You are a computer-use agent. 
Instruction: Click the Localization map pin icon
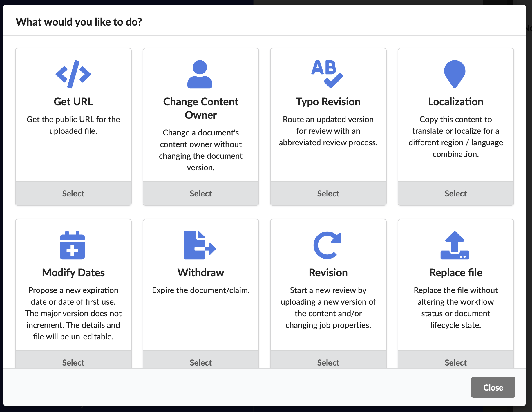click(x=455, y=74)
